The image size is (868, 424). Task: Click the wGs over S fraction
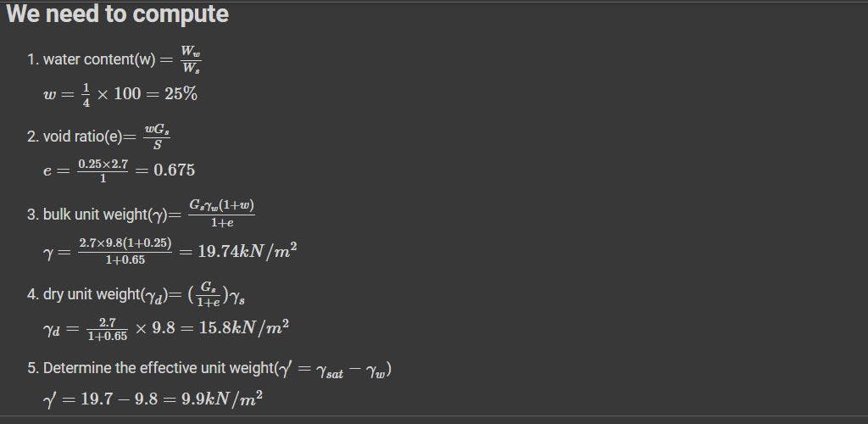click(157, 136)
